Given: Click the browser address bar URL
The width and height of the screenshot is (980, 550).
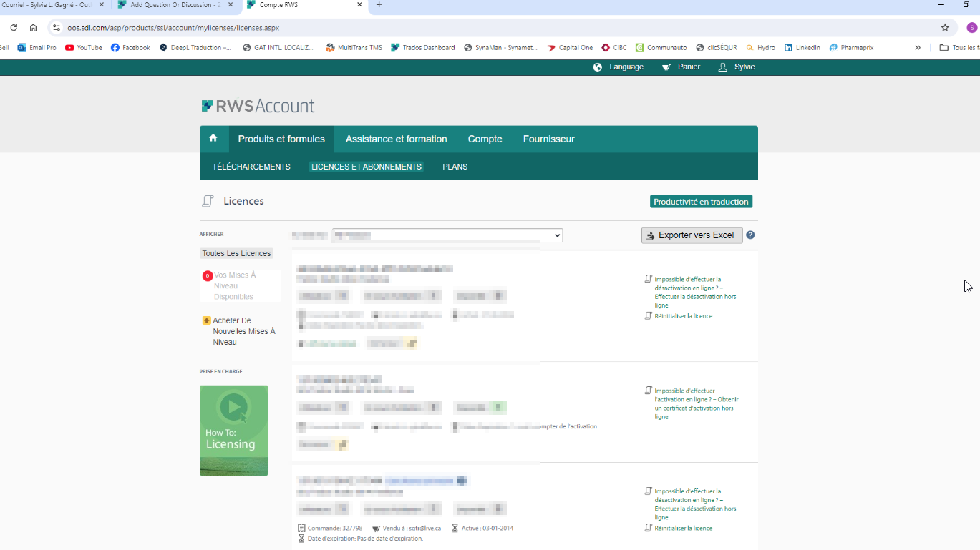Looking at the screenshot, I should click(173, 28).
